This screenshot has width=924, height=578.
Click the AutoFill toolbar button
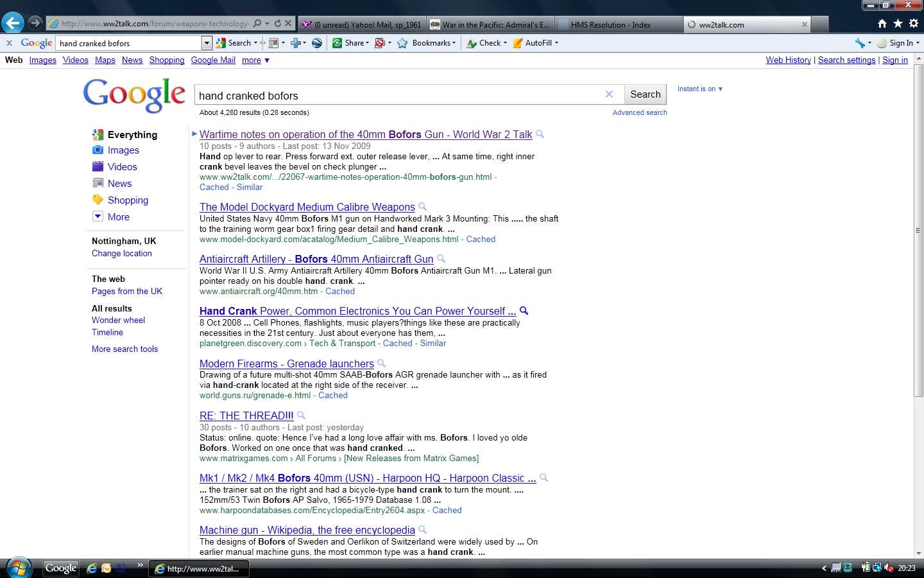coord(536,43)
